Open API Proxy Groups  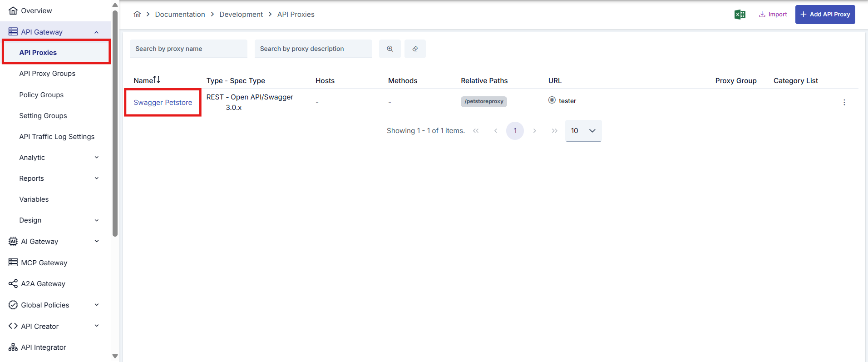pyautogui.click(x=47, y=74)
